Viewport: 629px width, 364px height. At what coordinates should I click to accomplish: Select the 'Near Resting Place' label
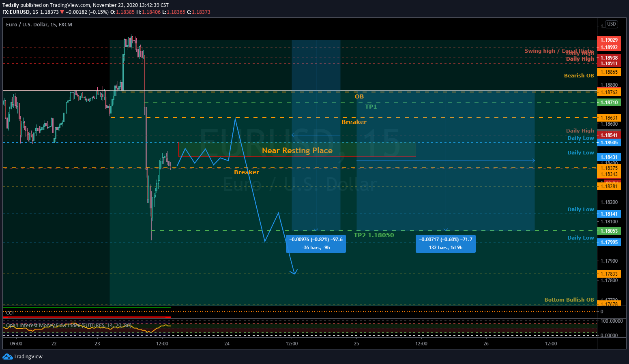pyautogui.click(x=297, y=150)
